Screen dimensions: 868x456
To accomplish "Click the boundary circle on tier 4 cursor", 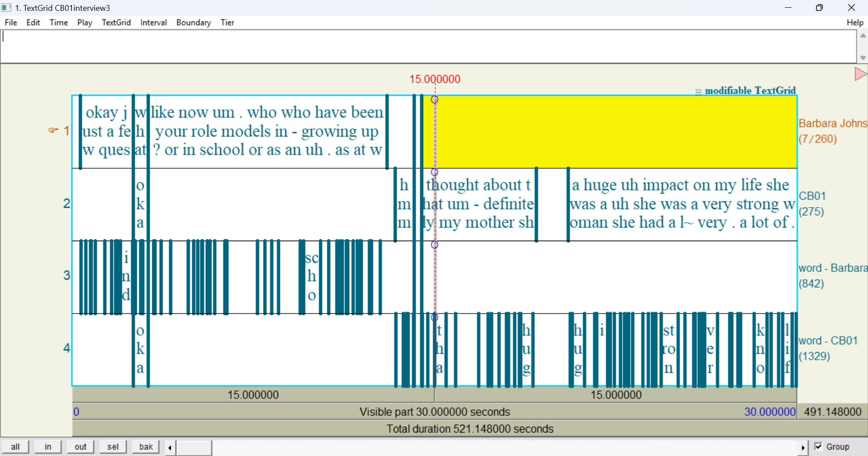I will pyautogui.click(x=434, y=317).
